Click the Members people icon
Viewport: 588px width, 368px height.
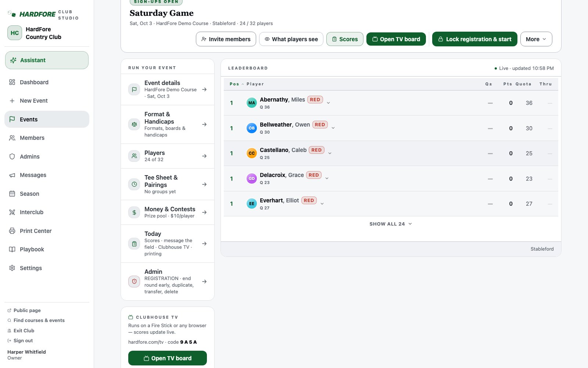(12, 138)
